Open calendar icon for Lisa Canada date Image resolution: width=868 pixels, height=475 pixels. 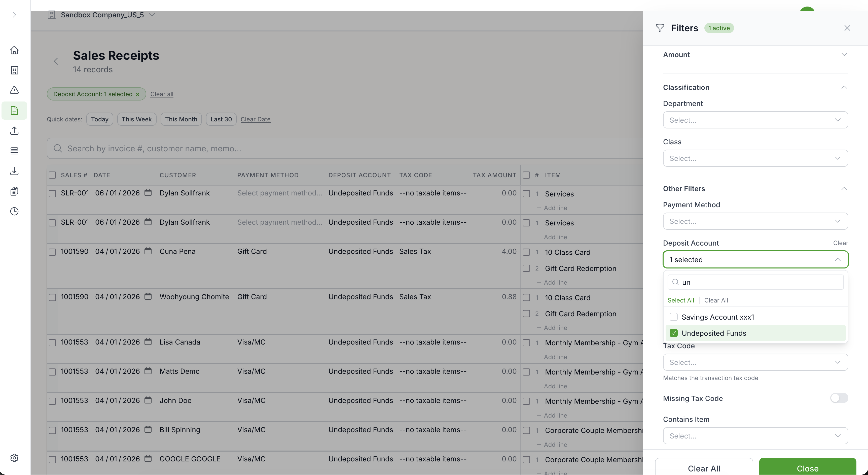pos(148,342)
